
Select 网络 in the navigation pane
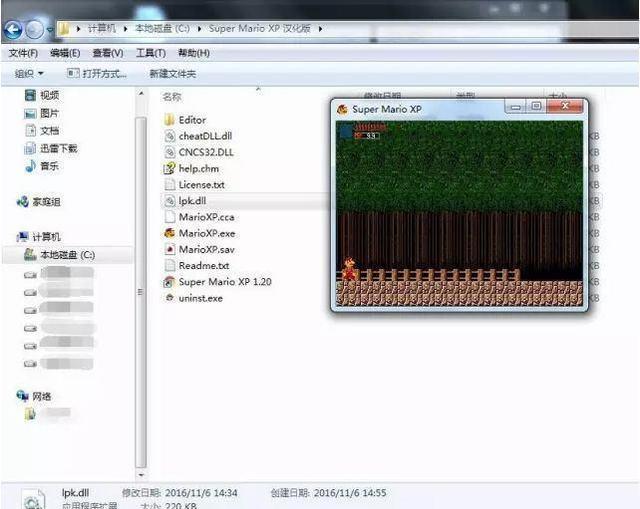(x=42, y=396)
